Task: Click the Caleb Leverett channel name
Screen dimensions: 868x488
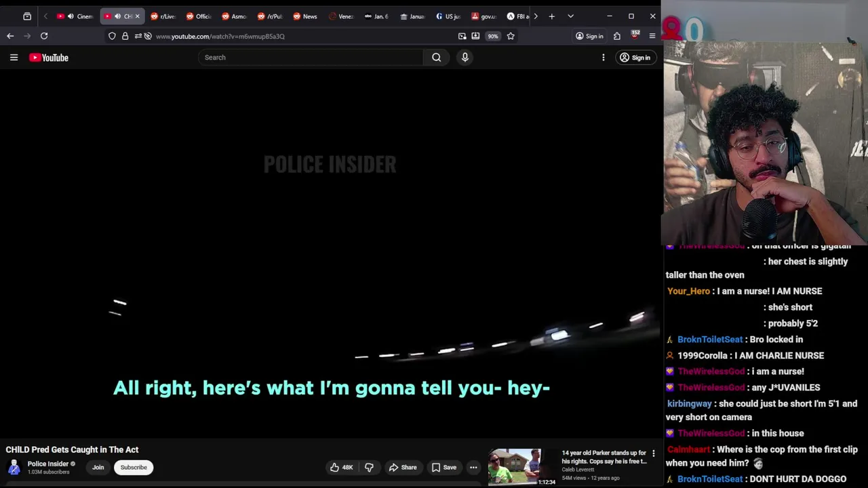Action: [x=578, y=470]
